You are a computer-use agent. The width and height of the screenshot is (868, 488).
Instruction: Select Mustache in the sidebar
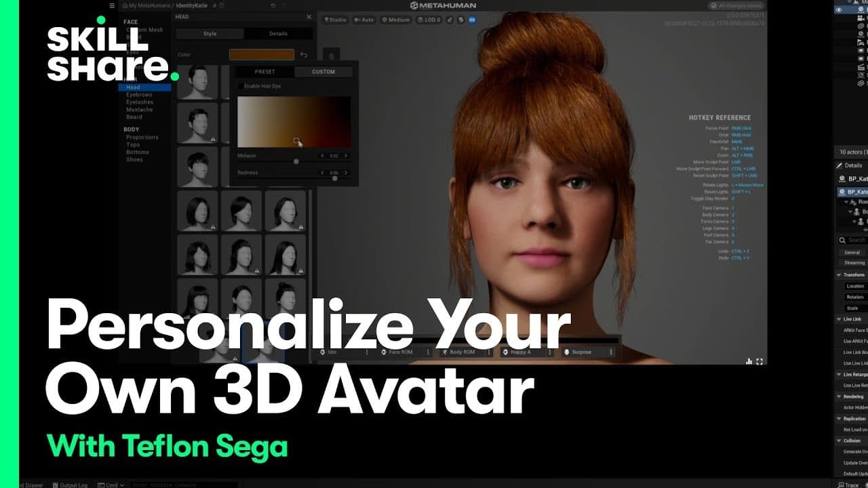pos(139,110)
